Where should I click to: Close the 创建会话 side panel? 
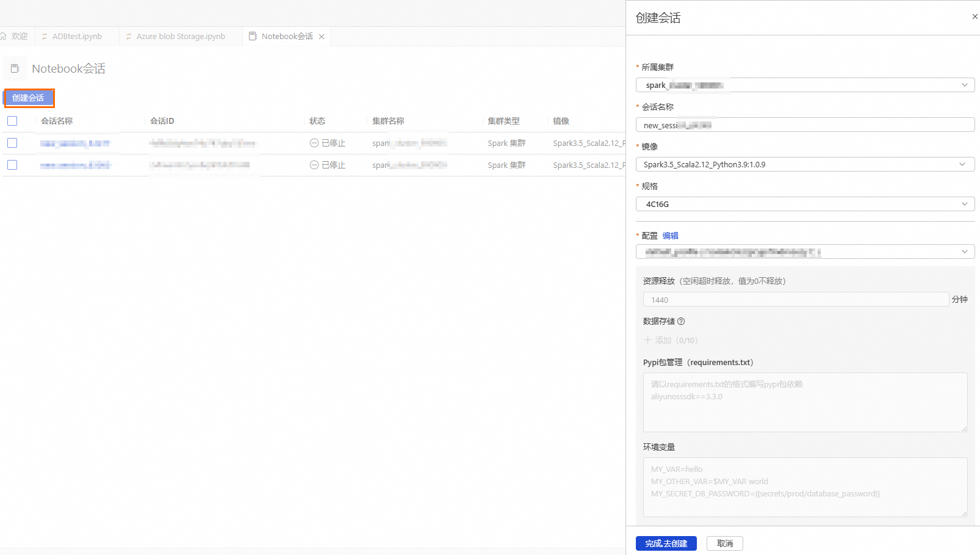coord(975,16)
